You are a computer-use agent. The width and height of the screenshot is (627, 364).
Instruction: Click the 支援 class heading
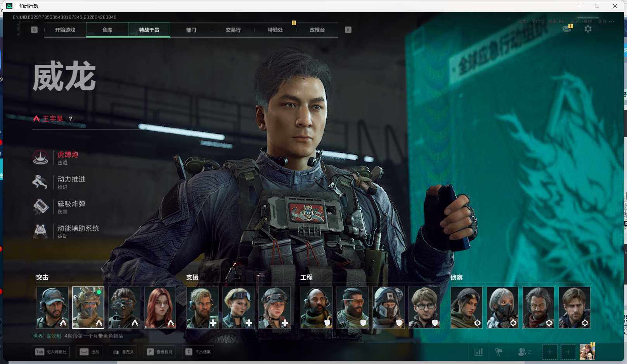tap(192, 278)
